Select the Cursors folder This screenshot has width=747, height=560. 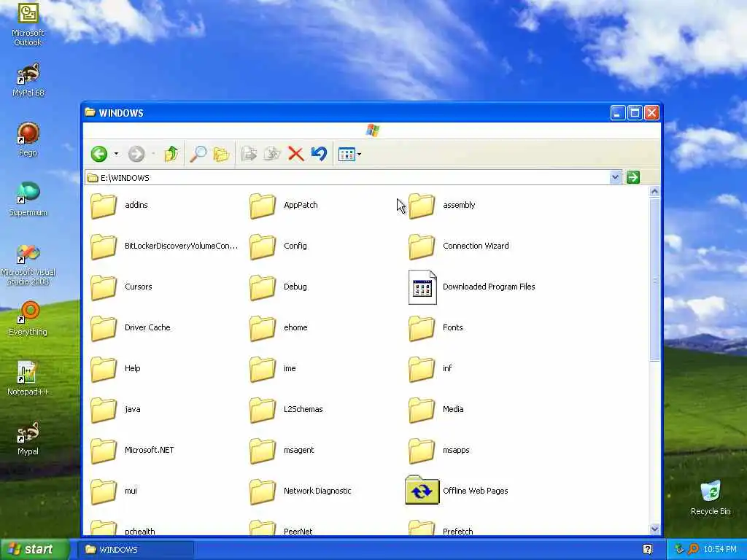pos(122,287)
